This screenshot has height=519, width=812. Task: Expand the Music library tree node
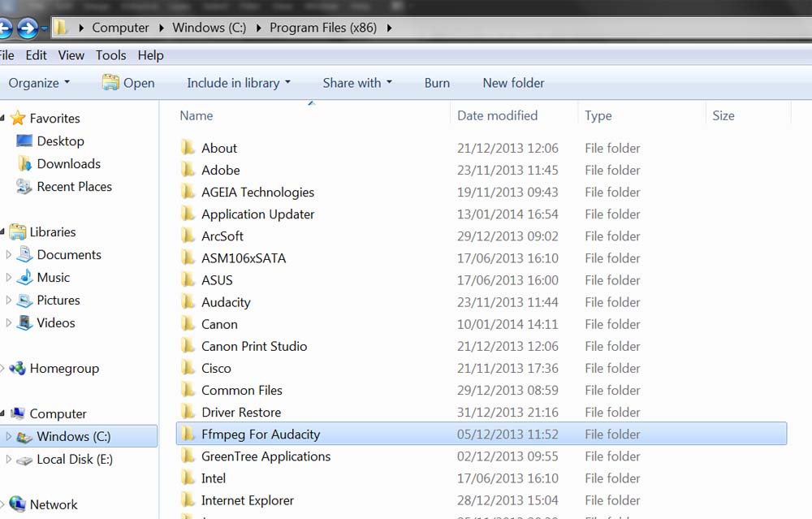pos(8,277)
